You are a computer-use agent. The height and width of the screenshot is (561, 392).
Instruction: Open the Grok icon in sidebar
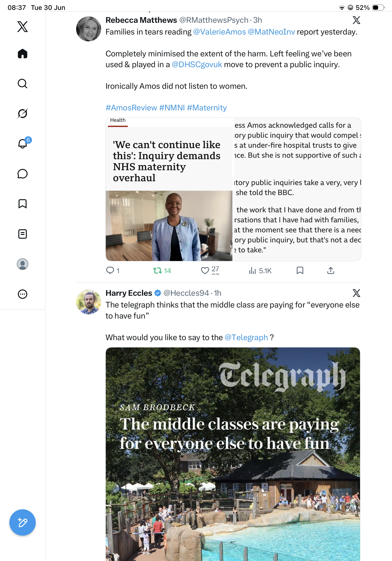(x=23, y=113)
